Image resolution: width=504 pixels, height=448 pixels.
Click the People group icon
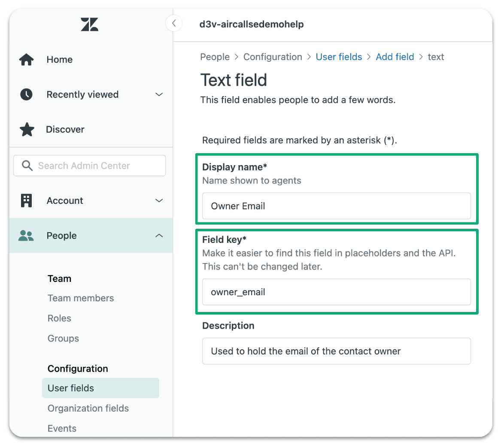tap(26, 236)
